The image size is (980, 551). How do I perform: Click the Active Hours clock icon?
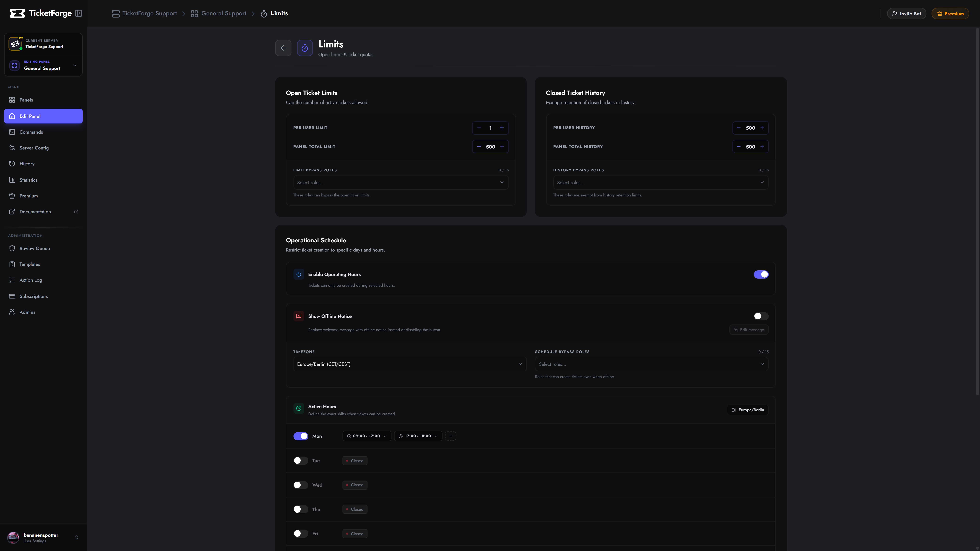point(299,408)
